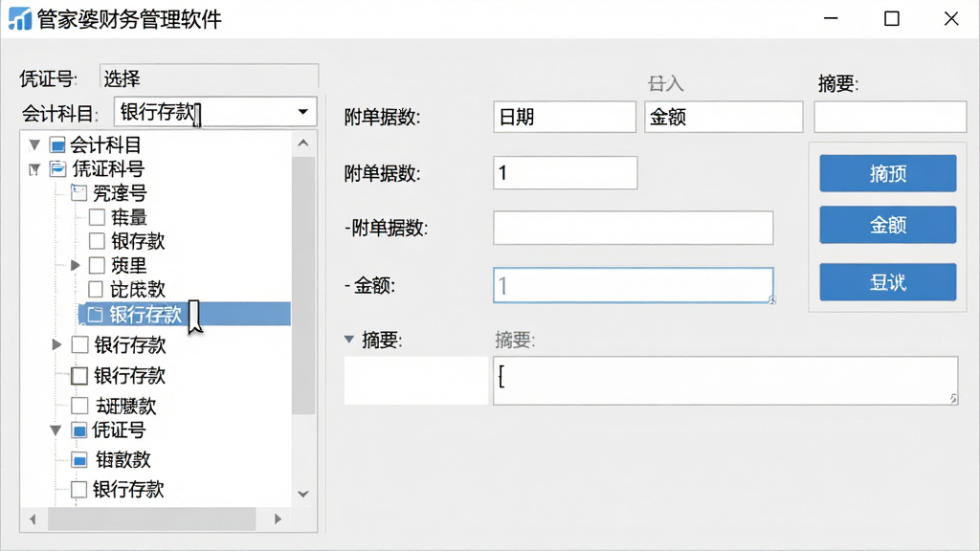Click the 凭证号: label
The image size is (980, 551).
pos(48,78)
